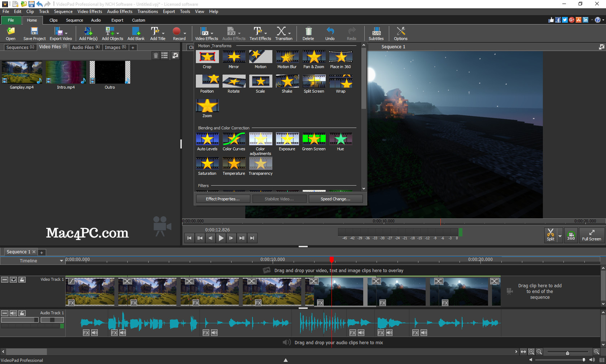606x364 pixels.
Task: Undo the last action
Action: (330, 34)
